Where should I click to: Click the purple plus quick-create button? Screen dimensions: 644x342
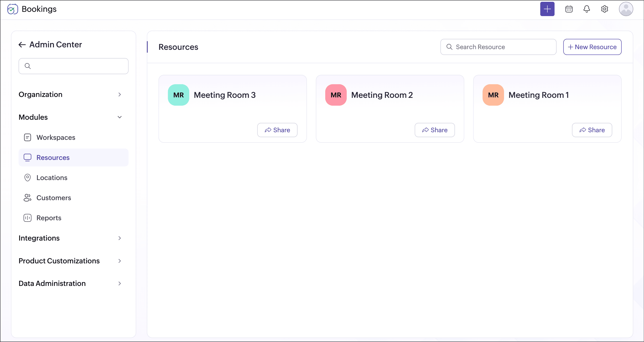[x=547, y=9]
